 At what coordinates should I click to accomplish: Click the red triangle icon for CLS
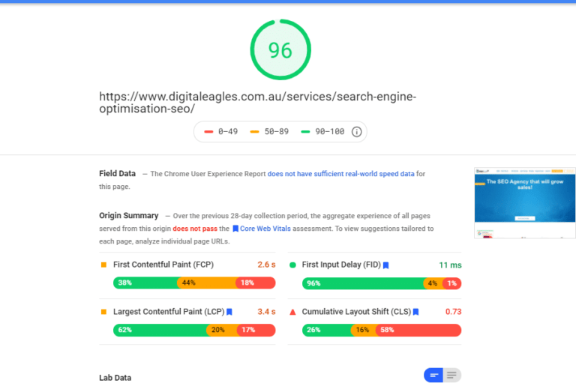(292, 311)
